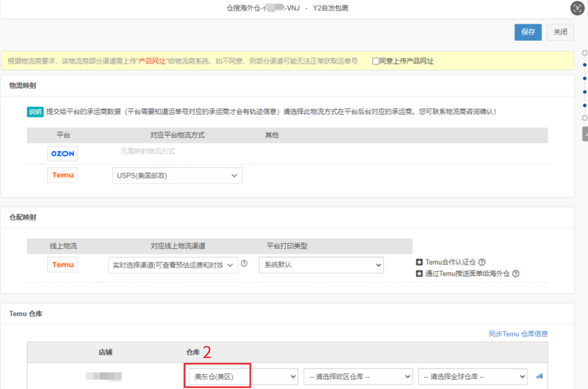The height and width of the screenshot is (389, 588).
Task: Click the green 说明 label badge
Action: click(35, 112)
